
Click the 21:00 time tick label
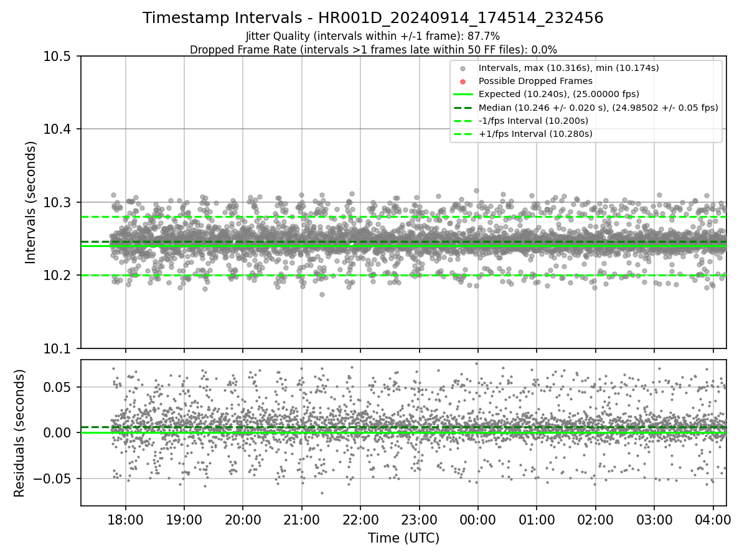pos(301,520)
